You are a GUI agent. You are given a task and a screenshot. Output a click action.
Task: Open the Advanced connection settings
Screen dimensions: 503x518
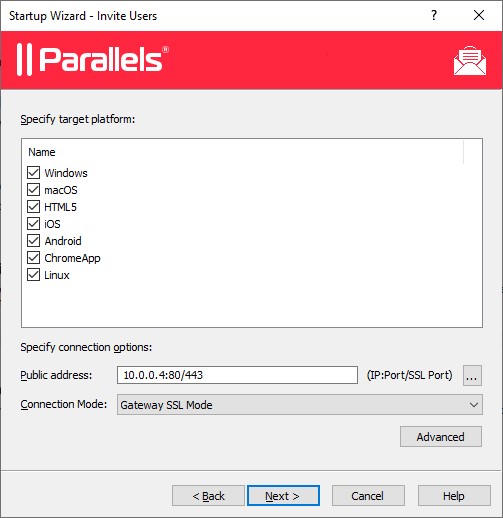[x=441, y=437]
